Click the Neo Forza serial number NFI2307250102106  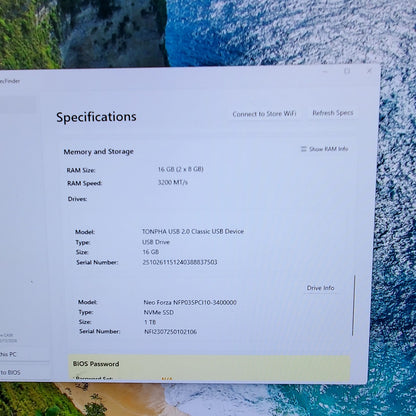(x=170, y=332)
